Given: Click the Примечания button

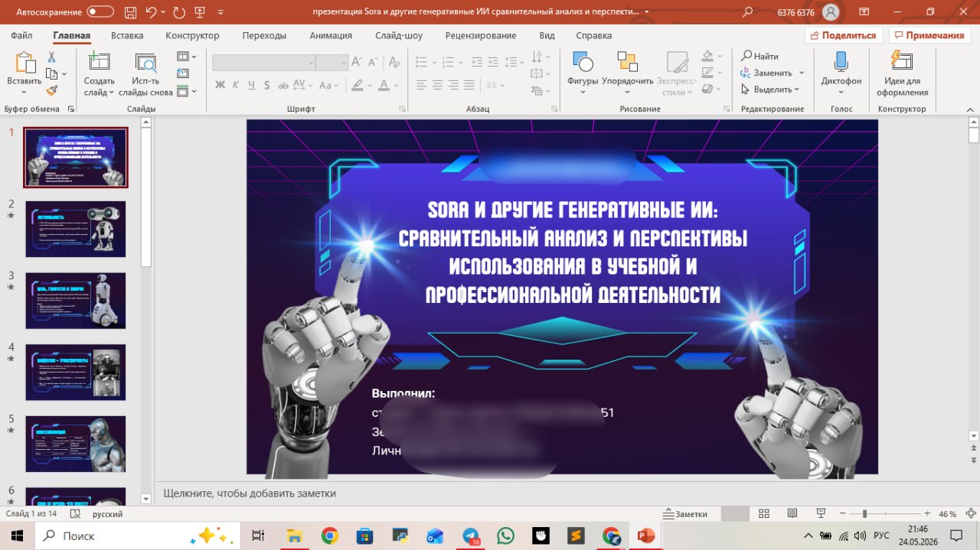Looking at the screenshot, I should click(x=929, y=35).
